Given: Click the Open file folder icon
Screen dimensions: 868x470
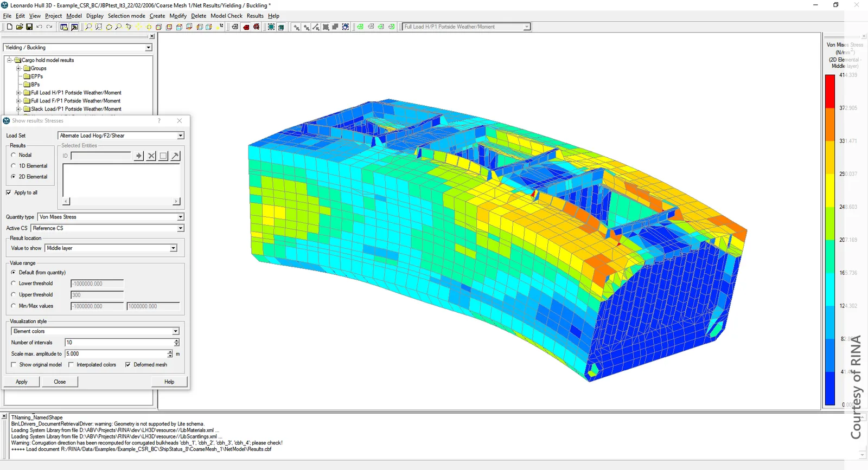Looking at the screenshot, I should 20,27.
